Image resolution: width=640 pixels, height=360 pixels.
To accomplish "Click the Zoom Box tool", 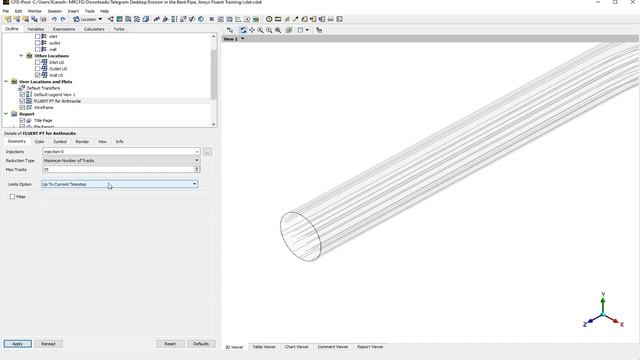I will (269, 30).
